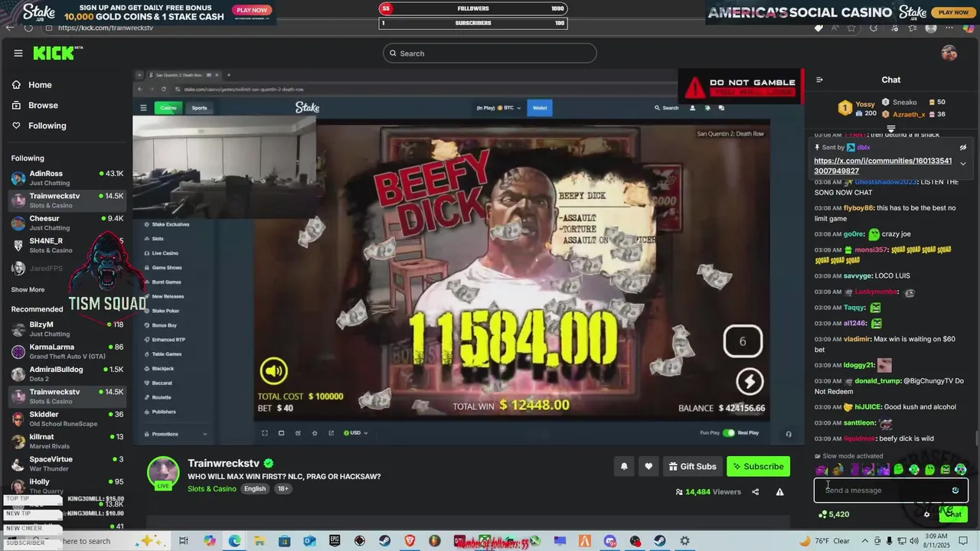Screen dimensions: 980x551
Task: Open chat settings gear icon
Action: [926, 514]
